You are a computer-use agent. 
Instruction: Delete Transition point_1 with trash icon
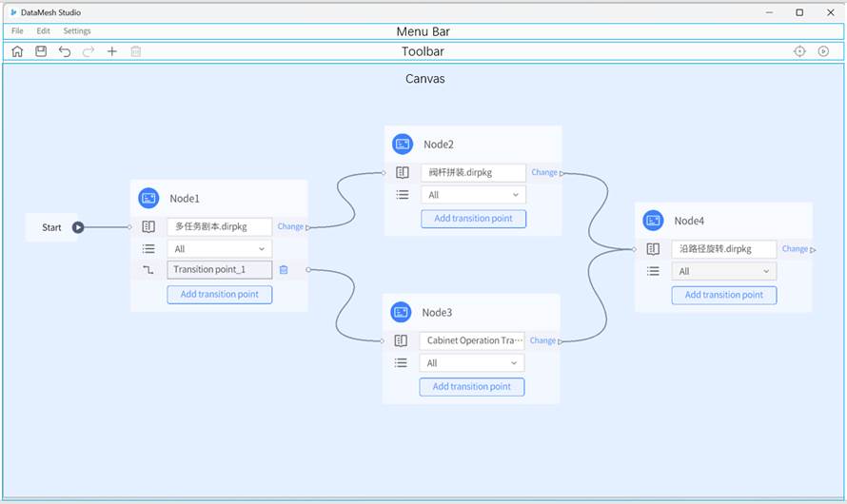[284, 270]
